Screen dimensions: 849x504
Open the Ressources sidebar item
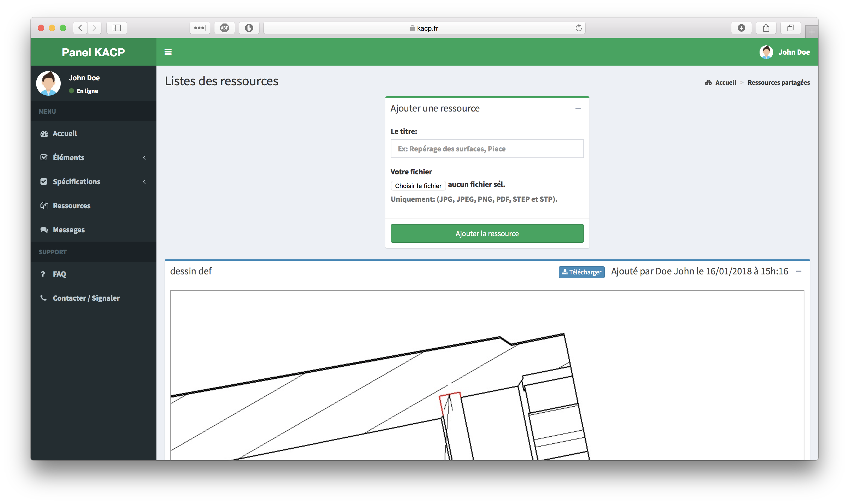coord(71,206)
